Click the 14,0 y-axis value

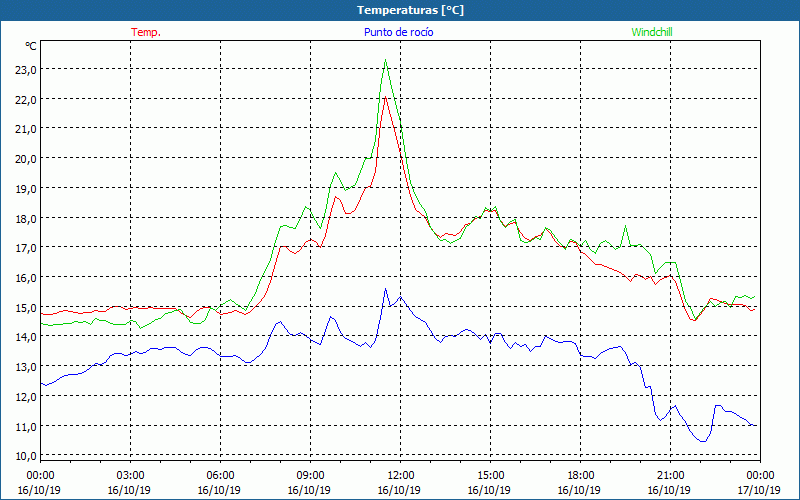click(26, 337)
